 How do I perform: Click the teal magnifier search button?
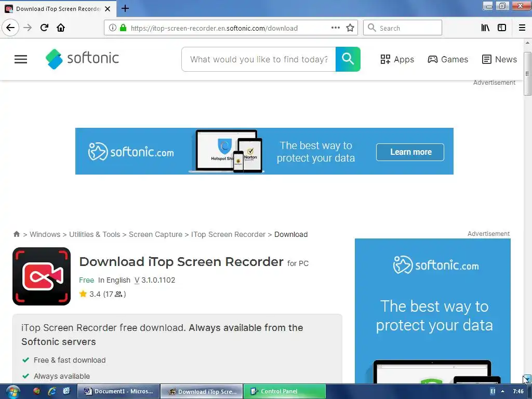pyautogui.click(x=348, y=59)
